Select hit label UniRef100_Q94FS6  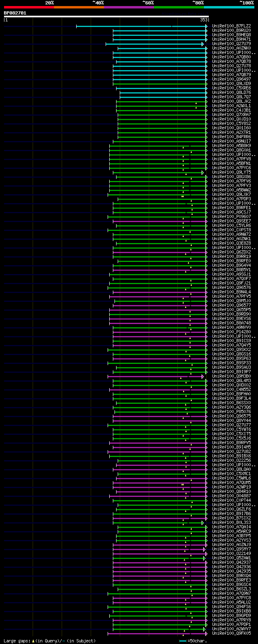click(x=231, y=607)
